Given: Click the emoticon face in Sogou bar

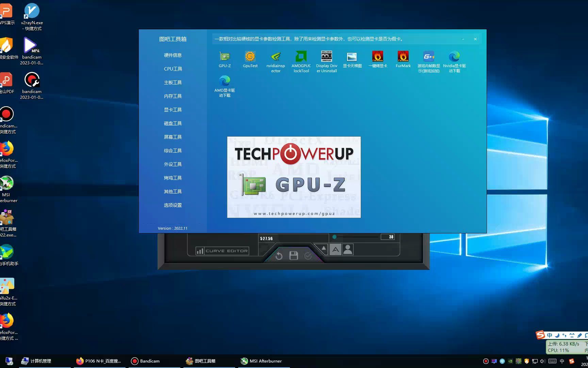Looking at the screenshot, I should (572, 335).
